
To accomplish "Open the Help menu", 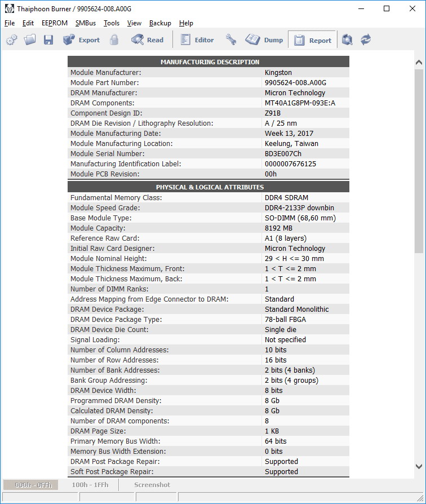I will point(186,23).
